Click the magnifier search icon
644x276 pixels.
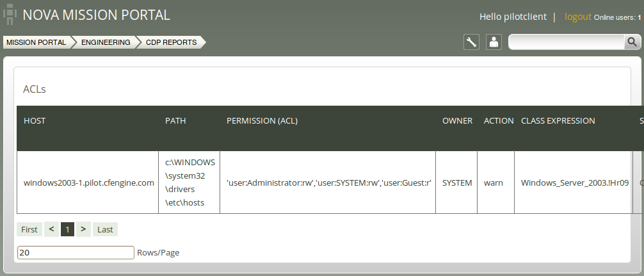point(632,42)
